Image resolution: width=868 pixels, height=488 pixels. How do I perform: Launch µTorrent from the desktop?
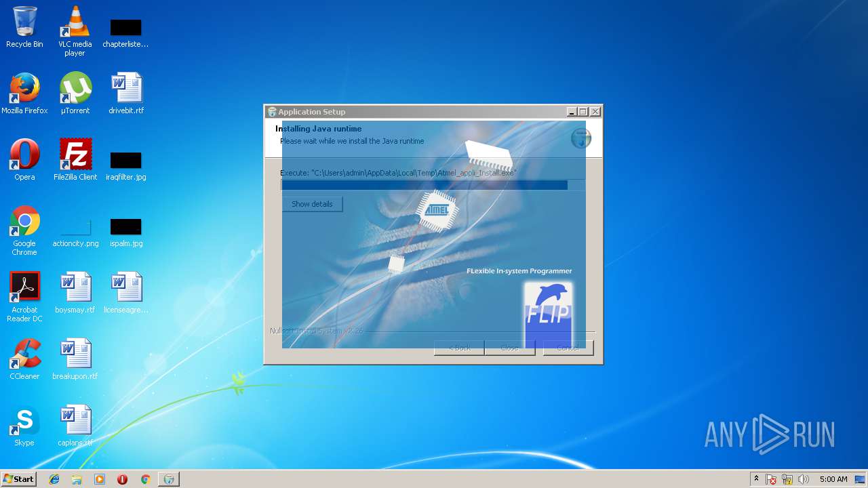pos(75,94)
